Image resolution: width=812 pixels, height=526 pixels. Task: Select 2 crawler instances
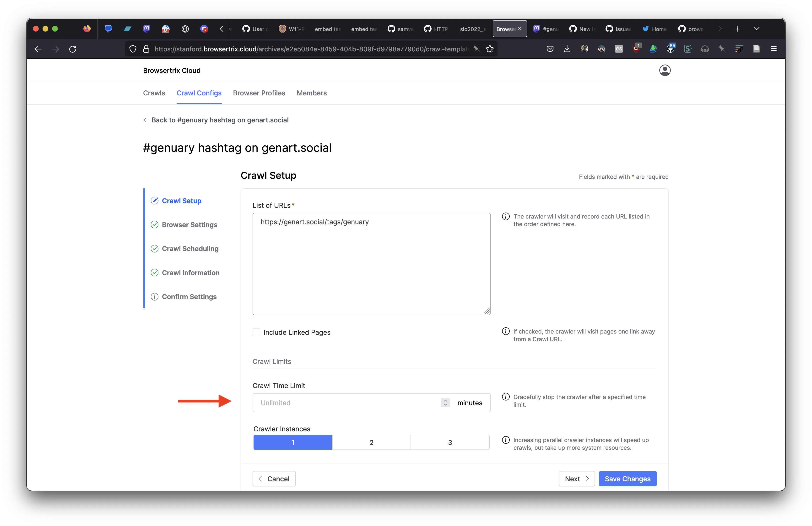pyautogui.click(x=371, y=442)
